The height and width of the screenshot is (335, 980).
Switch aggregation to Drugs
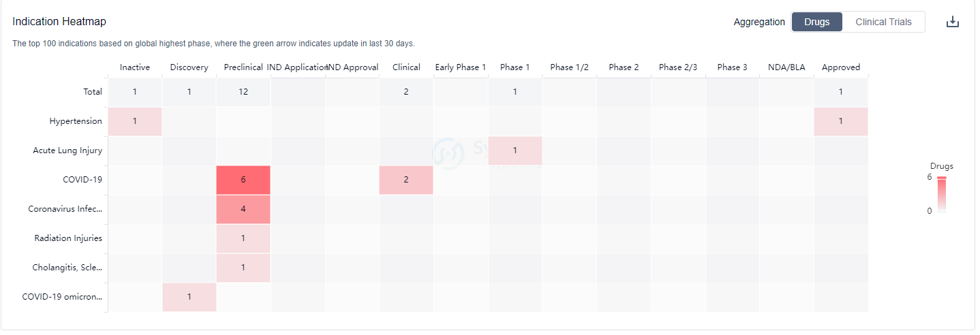tap(816, 22)
